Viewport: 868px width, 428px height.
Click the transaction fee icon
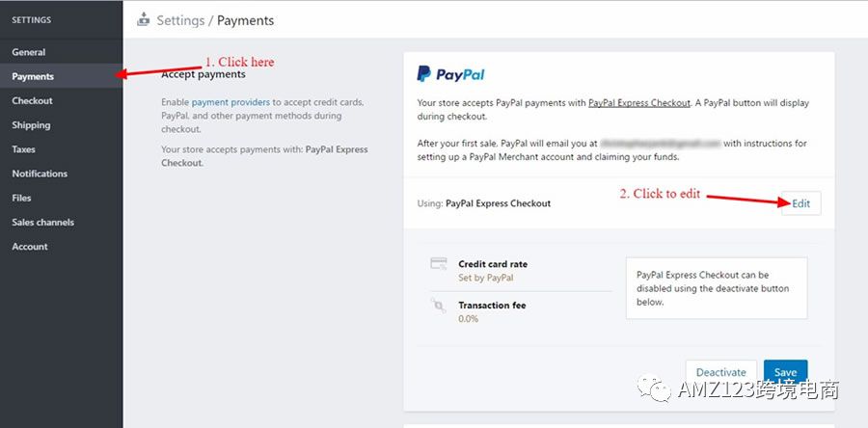pyautogui.click(x=439, y=305)
